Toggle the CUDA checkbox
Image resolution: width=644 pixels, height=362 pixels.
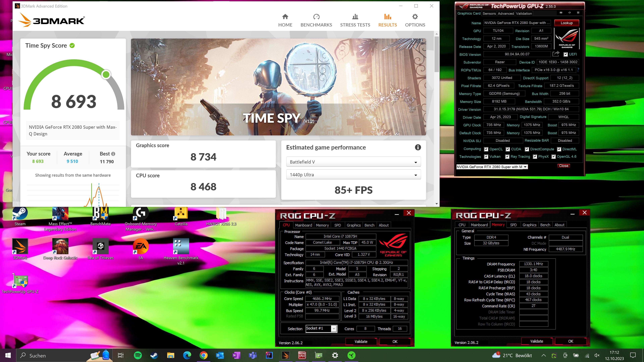coord(508,149)
